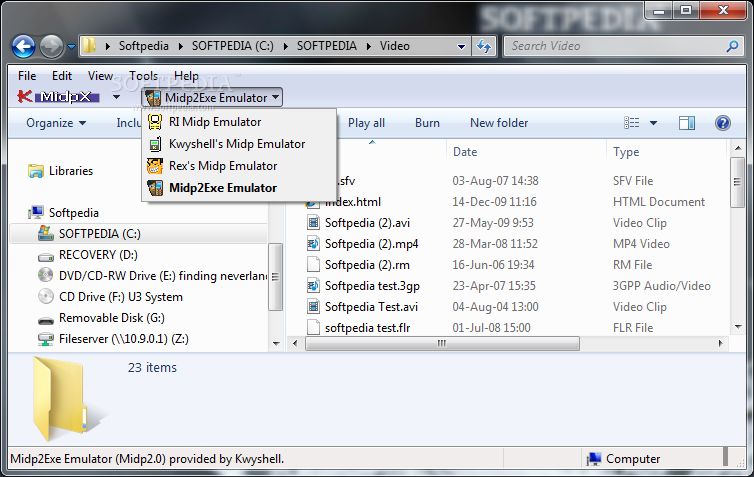754x477 pixels.
Task: Click SOFTPEDIA (C:) breadcrumb in address bar
Action: (233, 46)
